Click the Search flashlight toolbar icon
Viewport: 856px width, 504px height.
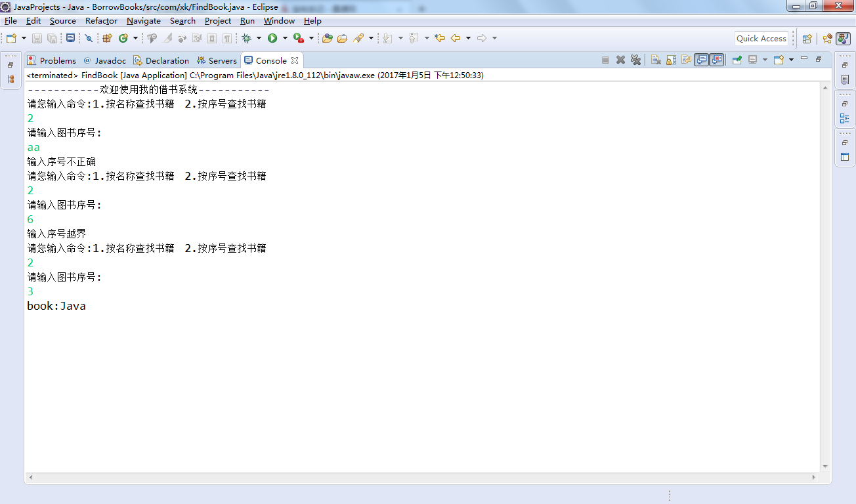pyautogui.click(x=358, y=38)
